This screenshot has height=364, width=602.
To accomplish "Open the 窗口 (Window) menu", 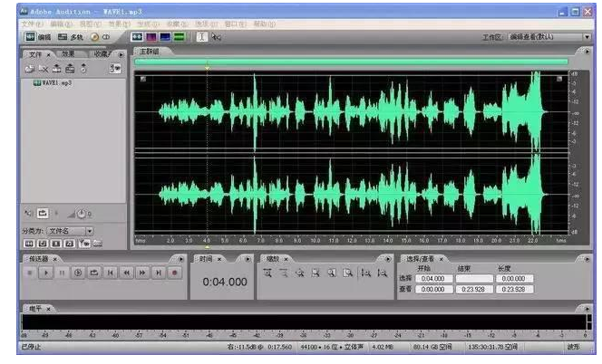I will (236, 24).
